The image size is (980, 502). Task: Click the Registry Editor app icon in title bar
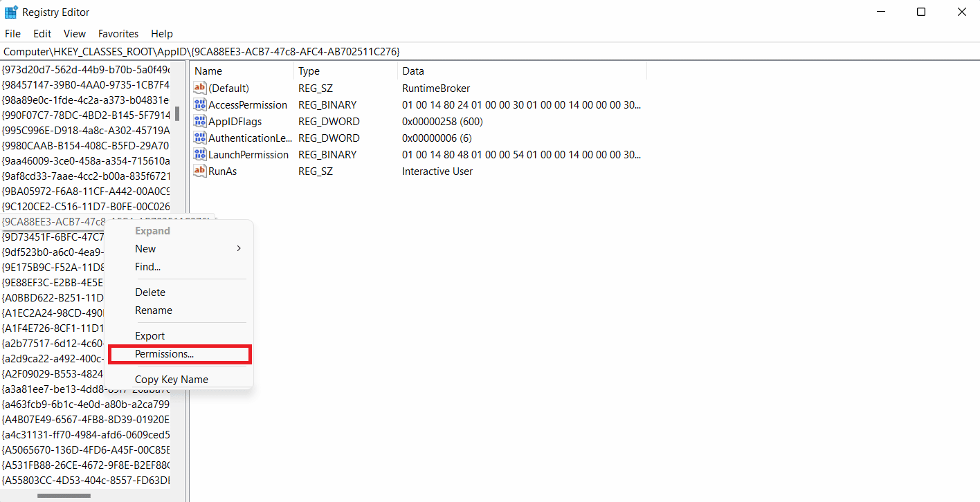point(11,12)
